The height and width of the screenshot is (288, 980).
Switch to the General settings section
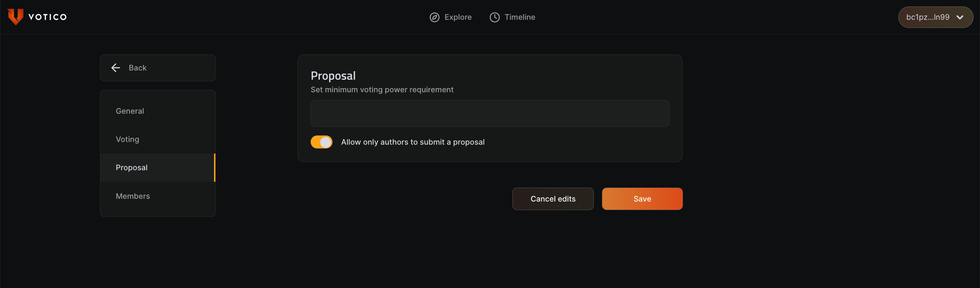130,111
